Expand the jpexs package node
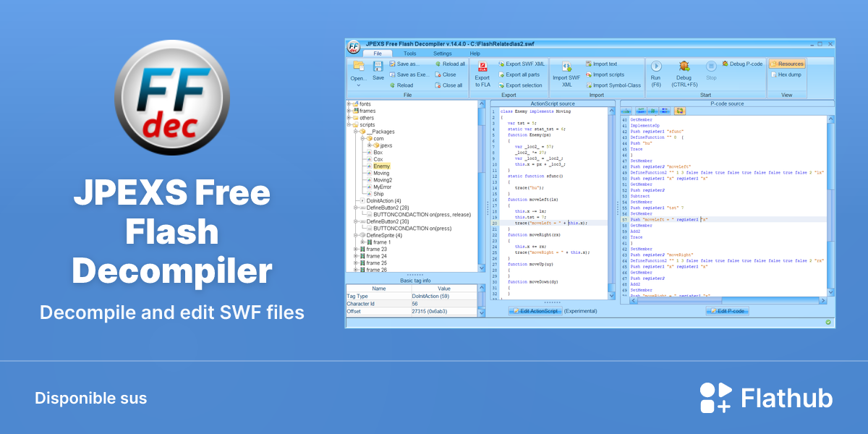868x434 pixels. coord(369,145)
